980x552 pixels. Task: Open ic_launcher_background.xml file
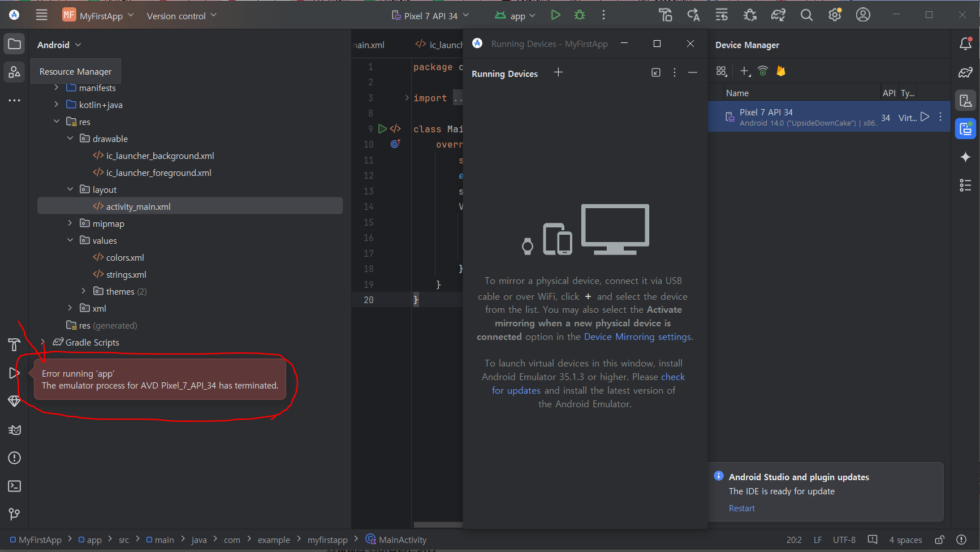(x=160, y=156)
